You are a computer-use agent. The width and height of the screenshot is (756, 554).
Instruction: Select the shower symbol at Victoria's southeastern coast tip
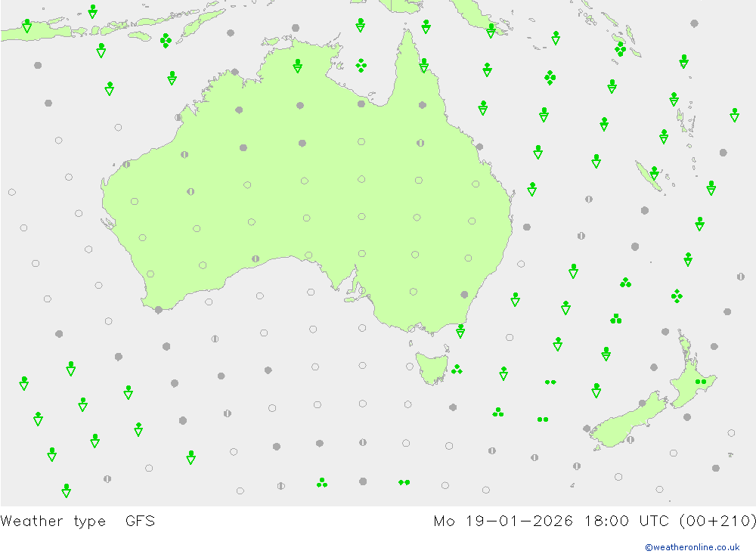coord(460,331)
